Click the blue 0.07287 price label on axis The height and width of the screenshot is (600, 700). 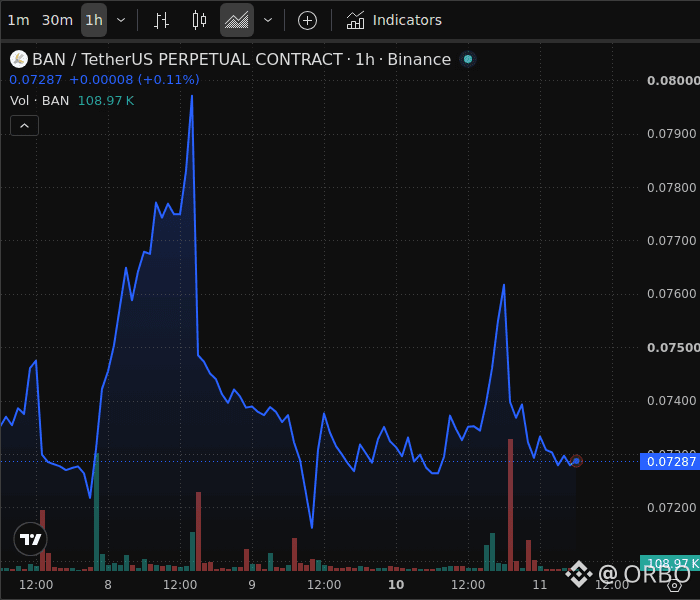pos(670,462)
